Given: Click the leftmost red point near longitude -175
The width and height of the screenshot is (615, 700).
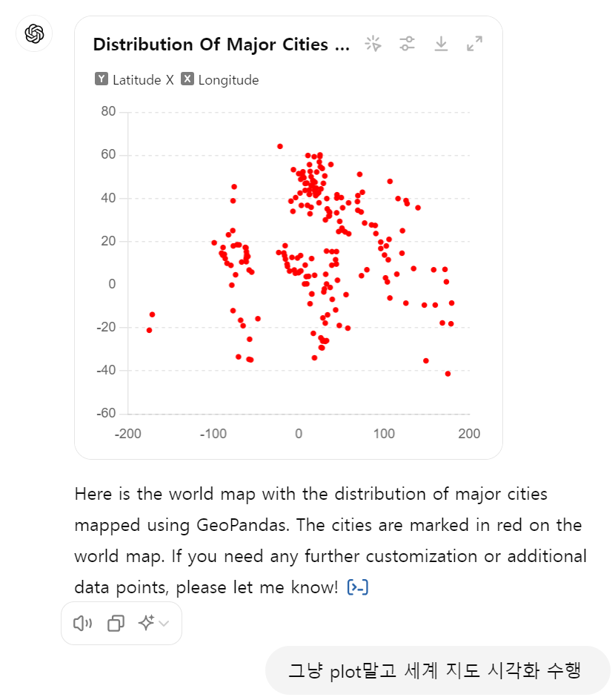Looking at the screenshot, I should click(149, 330).
